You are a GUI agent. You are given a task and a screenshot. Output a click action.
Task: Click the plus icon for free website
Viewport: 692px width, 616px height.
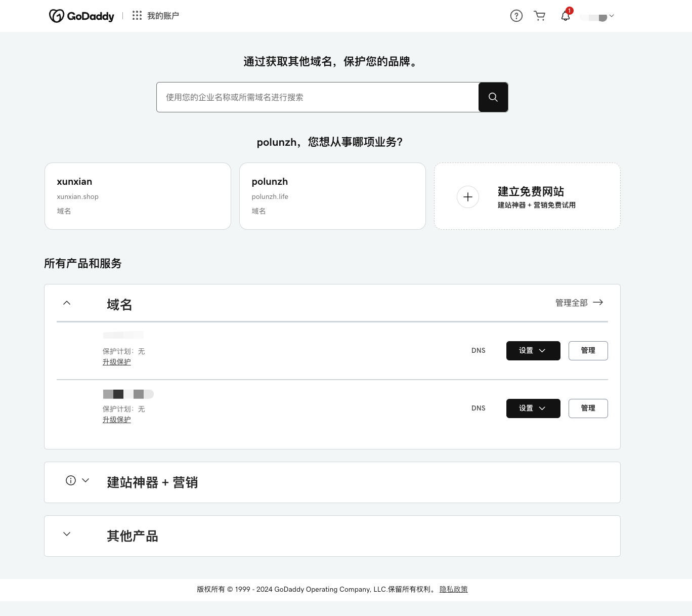click(x=468, y=197)
